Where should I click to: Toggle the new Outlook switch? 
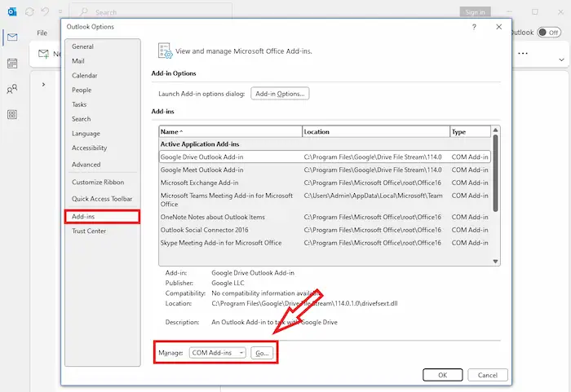[549, 33]
